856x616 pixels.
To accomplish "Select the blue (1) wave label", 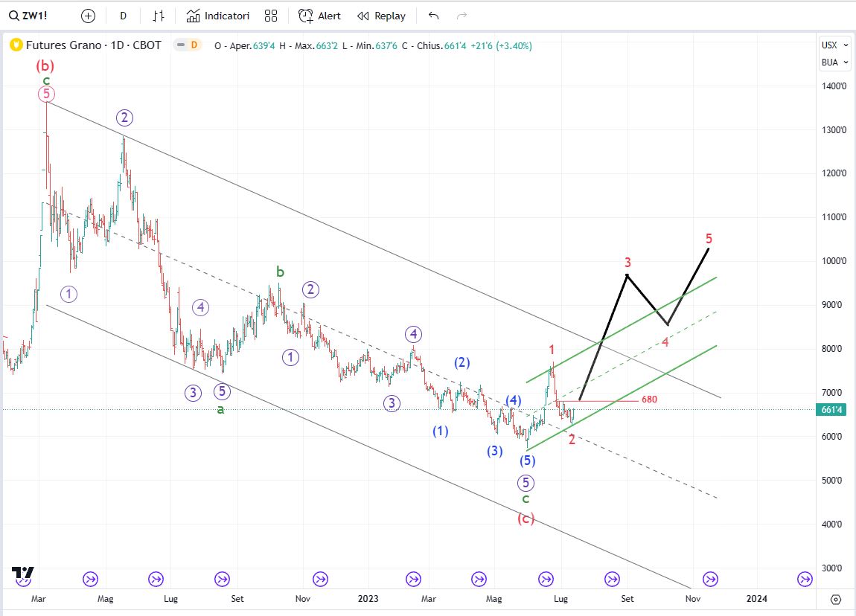I will point(441,431).
